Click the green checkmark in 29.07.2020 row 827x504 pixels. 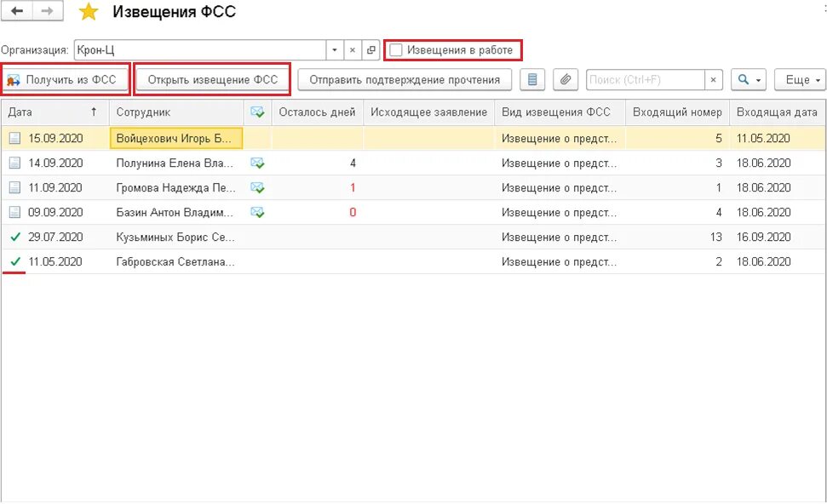(15, 237)
